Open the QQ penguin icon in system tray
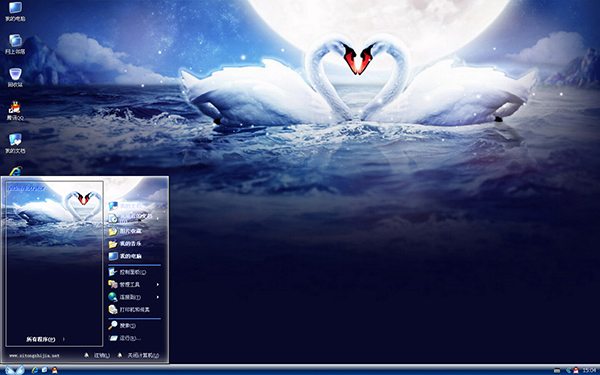600x375 pixels. [x=576, y=370]
